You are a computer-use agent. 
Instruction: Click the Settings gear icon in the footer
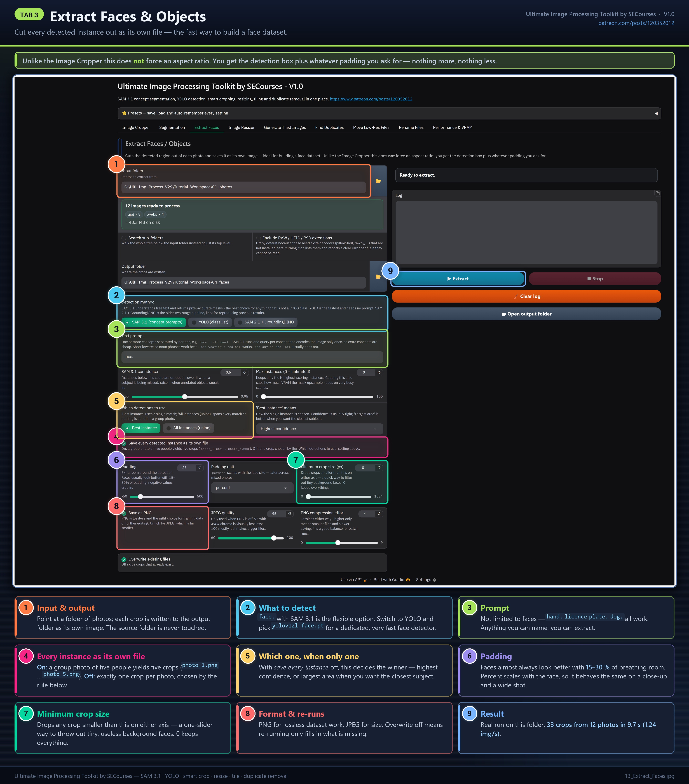coord(434,580)
